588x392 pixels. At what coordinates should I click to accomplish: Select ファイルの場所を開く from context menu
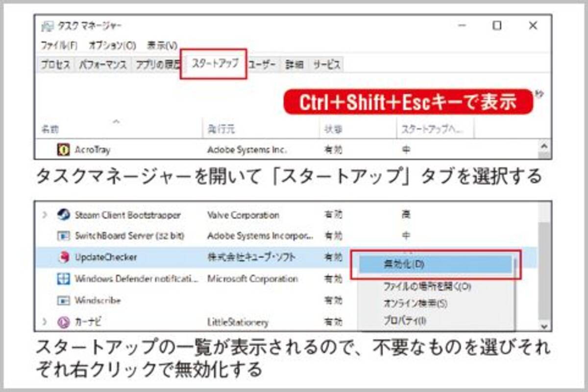426,287
